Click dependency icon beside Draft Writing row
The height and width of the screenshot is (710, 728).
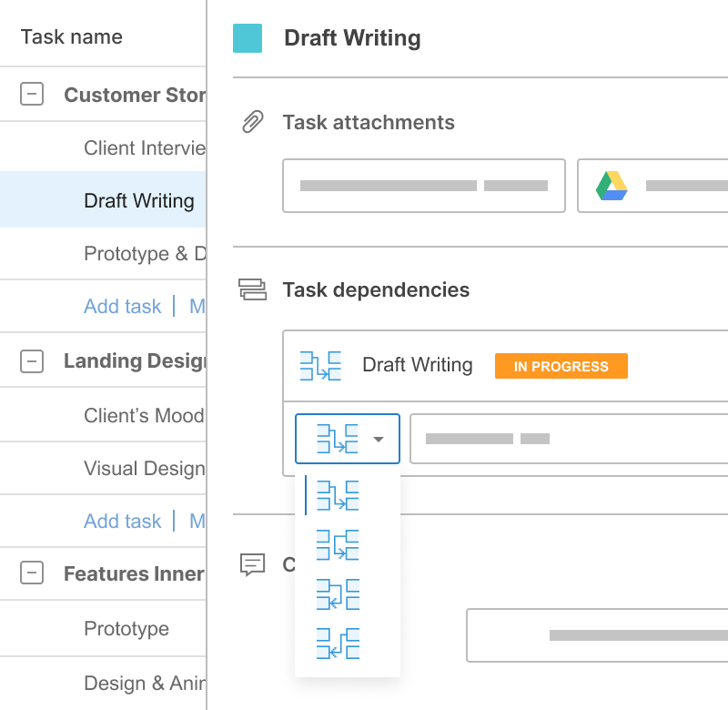[x=320, y=366]
